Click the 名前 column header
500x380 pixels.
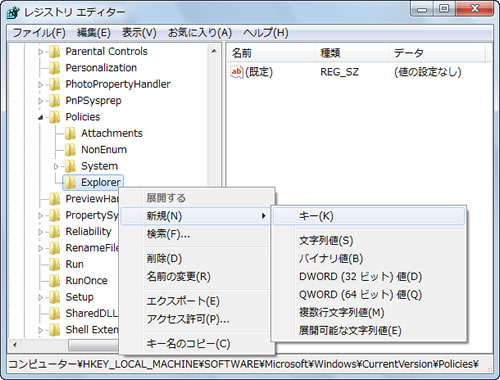[x=271, y=53]
